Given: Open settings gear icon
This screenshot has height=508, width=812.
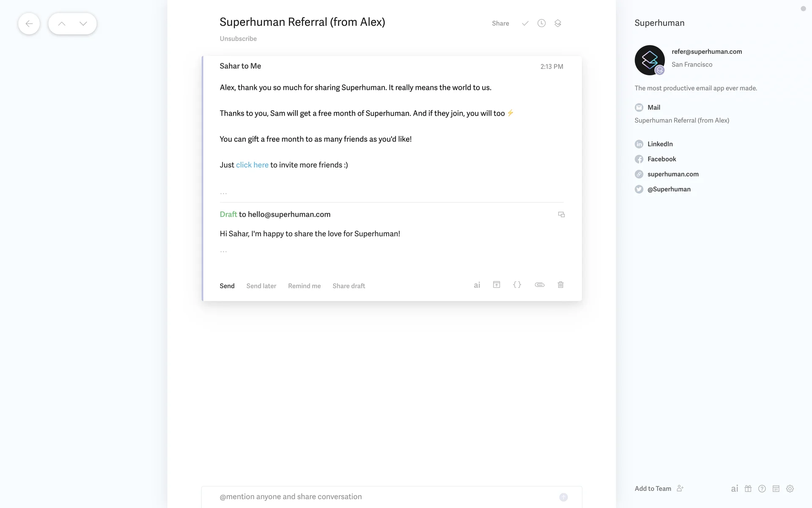Looking at the screenshot, I should [790, 489].
